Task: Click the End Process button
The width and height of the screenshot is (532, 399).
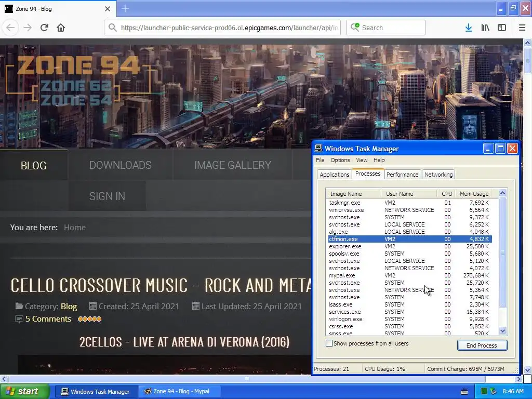Action: 482,345
